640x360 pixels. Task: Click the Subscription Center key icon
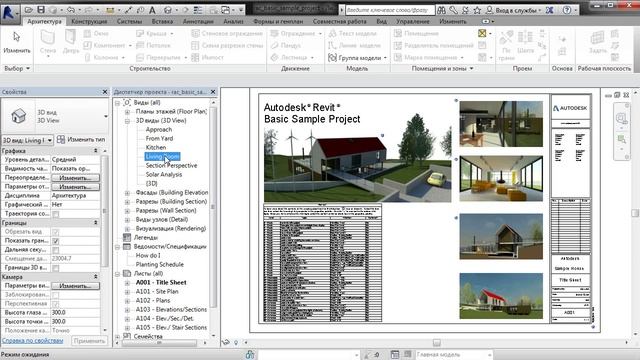tap(453, 10)
